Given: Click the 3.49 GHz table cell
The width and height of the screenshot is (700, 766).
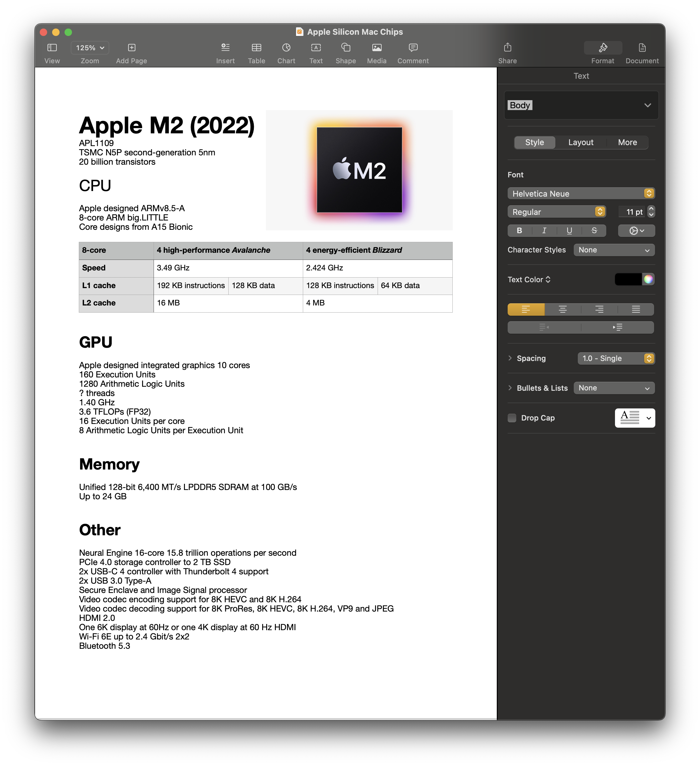Looking at the screenshot, I should pos(228,268).
